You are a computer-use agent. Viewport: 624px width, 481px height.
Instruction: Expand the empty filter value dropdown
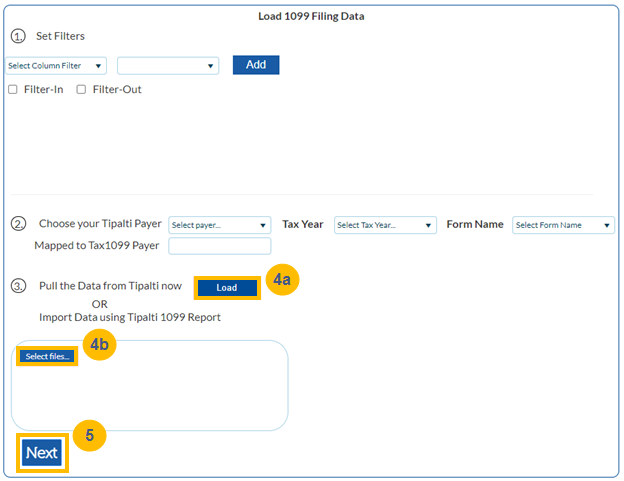pos(168,66)
